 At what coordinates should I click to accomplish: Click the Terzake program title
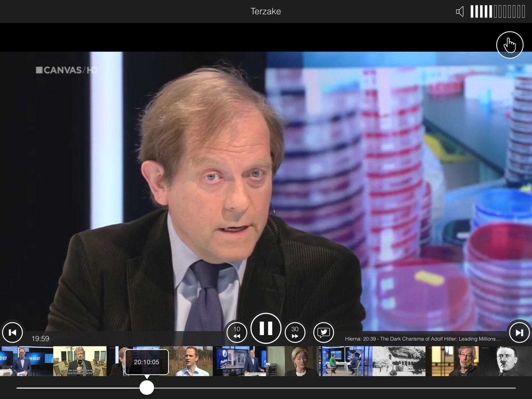coord(266,11)
